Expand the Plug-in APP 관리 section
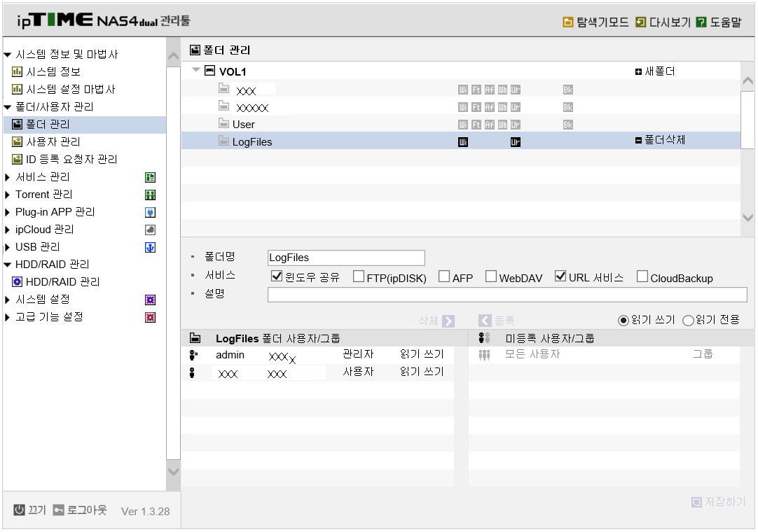The height and width of the screenshot is (532, 758). [x=7, y=212]
